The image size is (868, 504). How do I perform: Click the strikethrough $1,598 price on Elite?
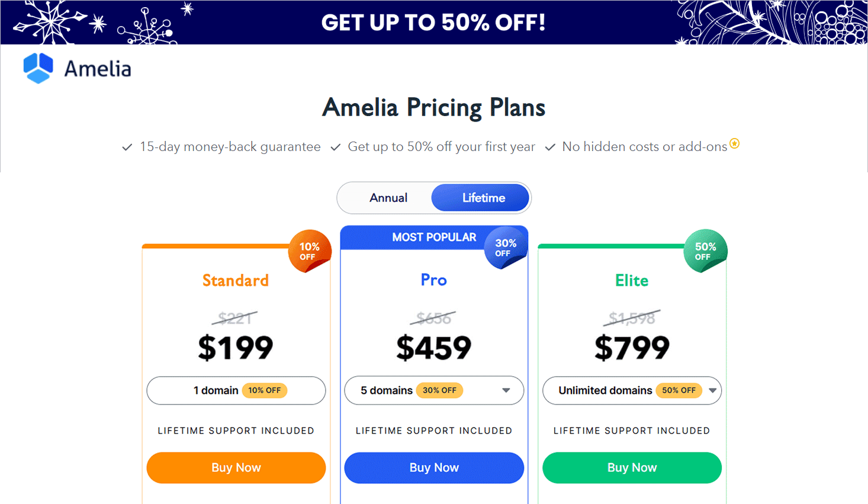pos(632,317)
